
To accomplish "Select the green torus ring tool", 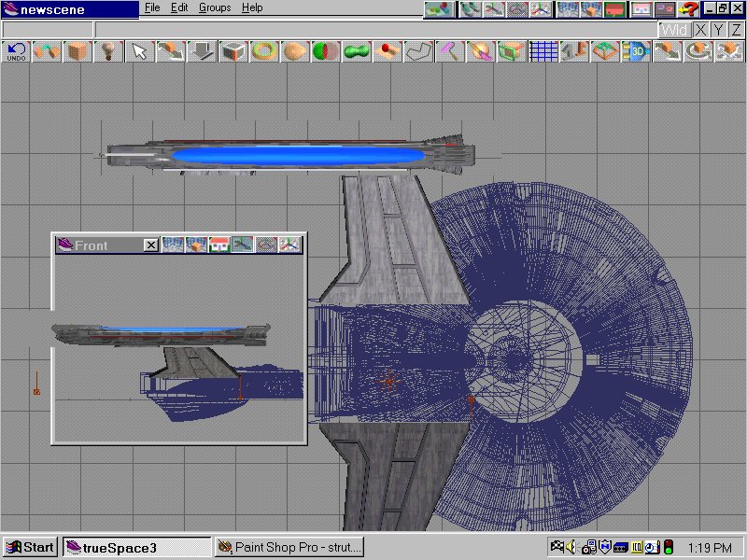I will 264,51.
